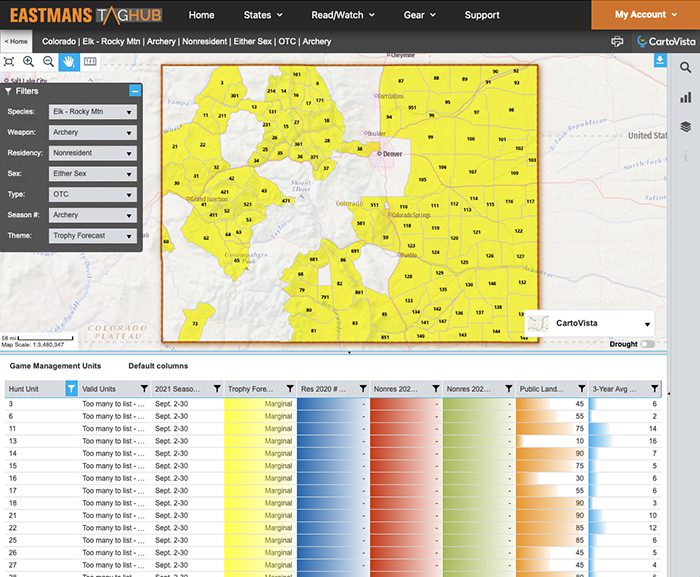Click 3-Year Avg value 16 for unit 13

click(653, 441)
